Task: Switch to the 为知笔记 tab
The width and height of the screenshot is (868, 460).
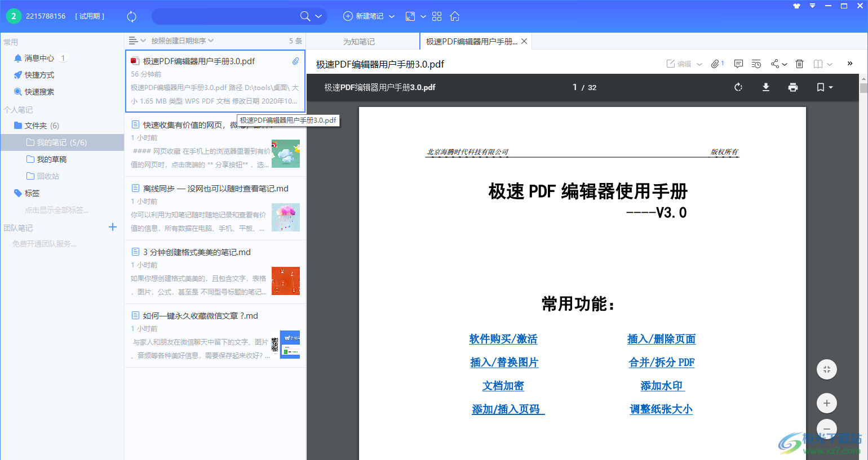Action: (359, 42)
